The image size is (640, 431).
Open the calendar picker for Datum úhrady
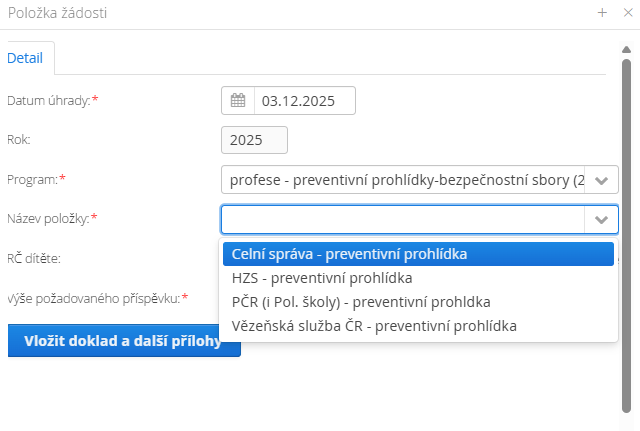click(x=238, y=101)
